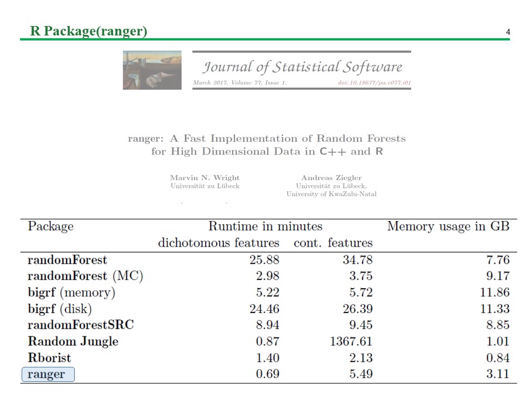Click the value 34.78 in the table
The height and width of the screenshot is (399, 532).
[x=357, y=260]
